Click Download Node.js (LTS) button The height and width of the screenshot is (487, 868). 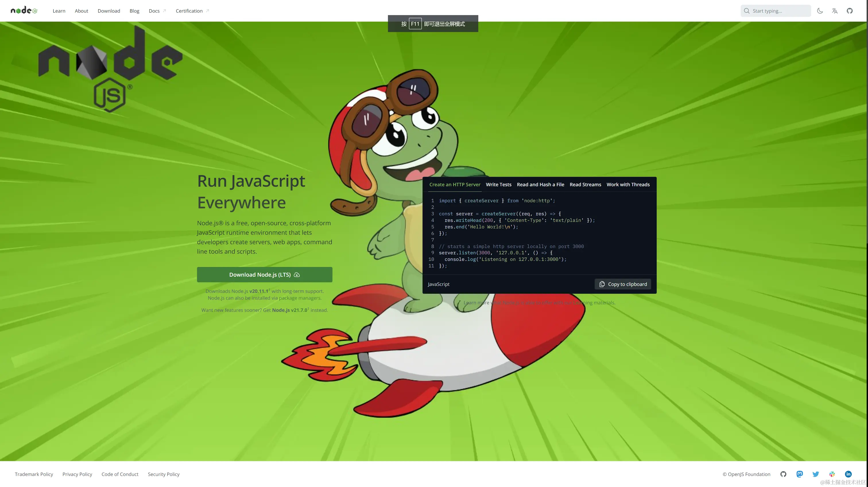265,274
